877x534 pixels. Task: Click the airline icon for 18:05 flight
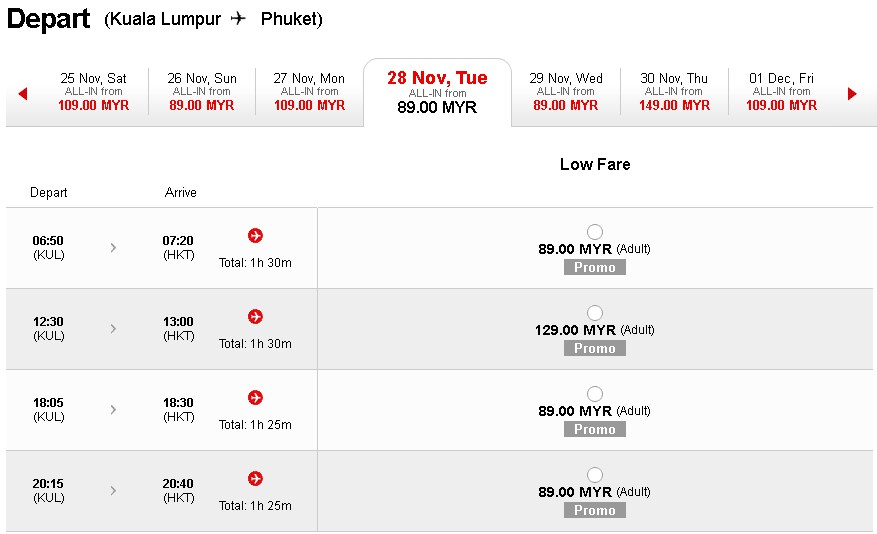pyautogui.click(x=256, y=398)
